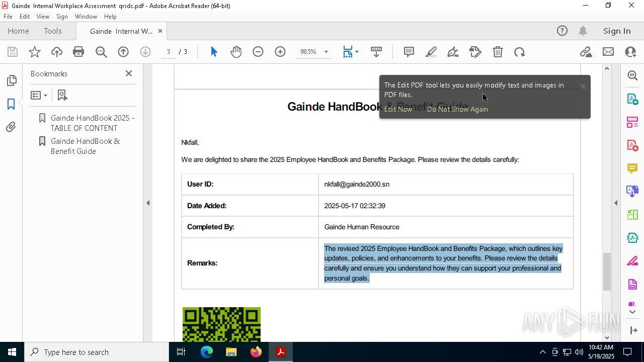The height and width of the screenshot is (362, 644).
Task: Open the stamp tool
Action: tap(475, 52)
